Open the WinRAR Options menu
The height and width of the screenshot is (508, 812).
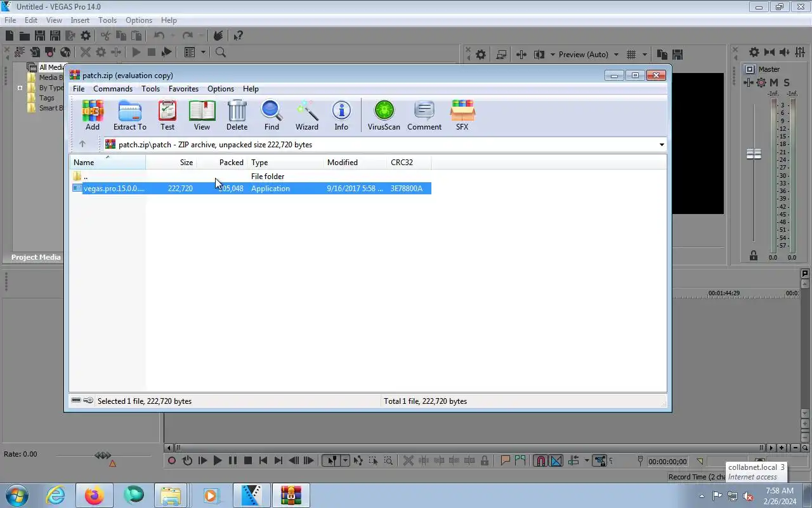[221, 89]
